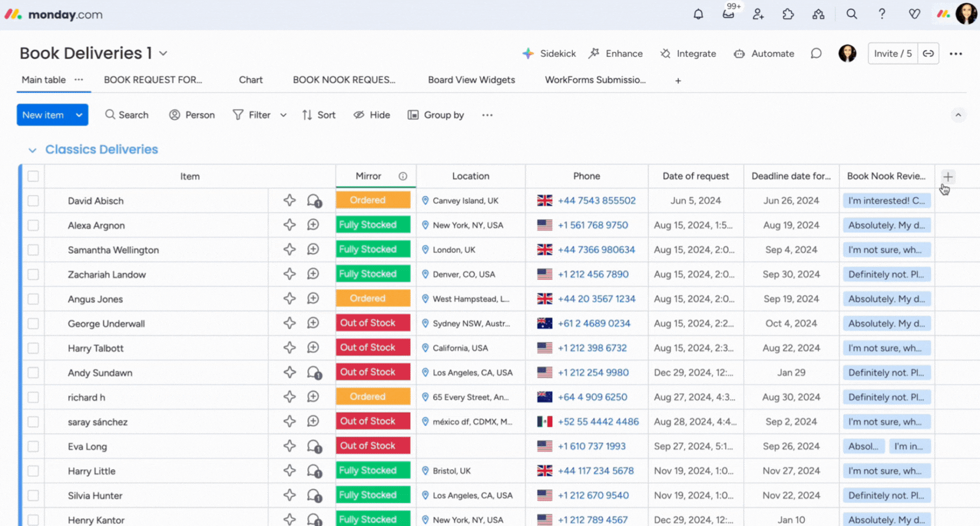The height and width of the screenshot is (526, 980).
Task: Click phone number +44 7543 855502
Action: [x=596, y=201]
